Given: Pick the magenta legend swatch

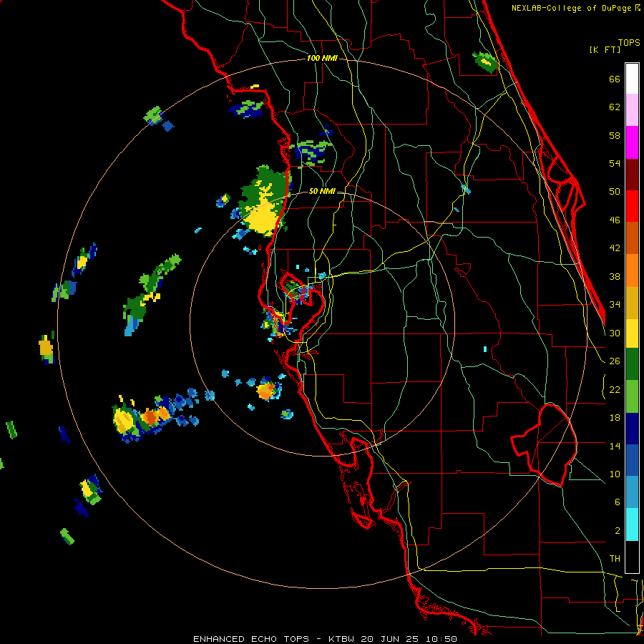Looking at the screenshot, I should (x=632, y=142).
